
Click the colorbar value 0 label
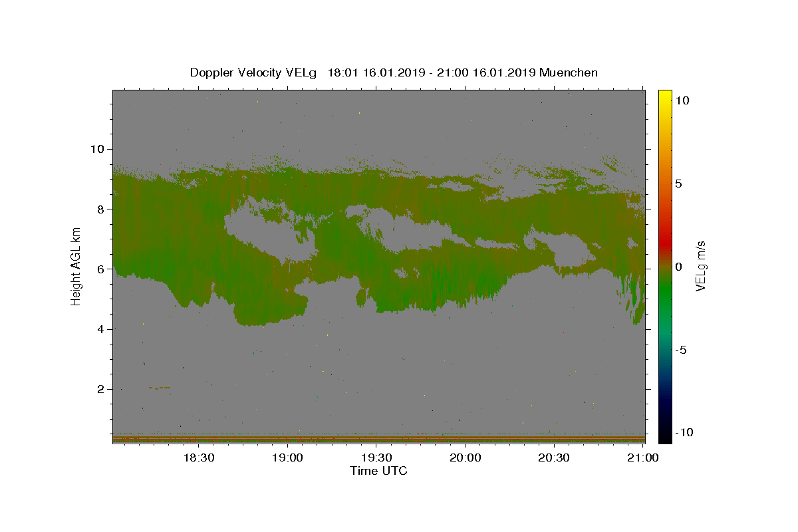coord(678,267)
